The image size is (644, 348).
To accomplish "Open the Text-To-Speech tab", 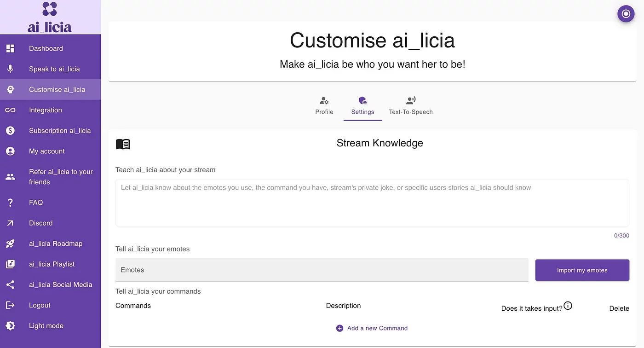I will point(410,106).
